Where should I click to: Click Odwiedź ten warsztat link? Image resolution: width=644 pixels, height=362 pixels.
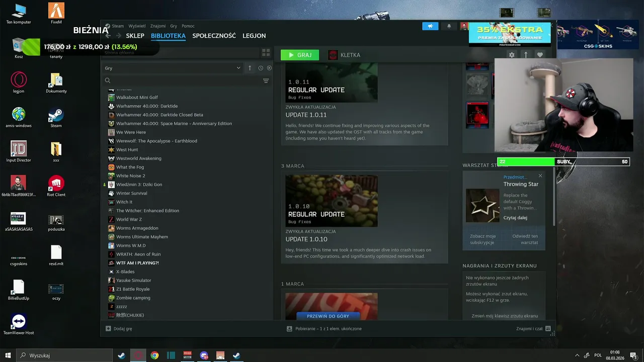[525, 239]
